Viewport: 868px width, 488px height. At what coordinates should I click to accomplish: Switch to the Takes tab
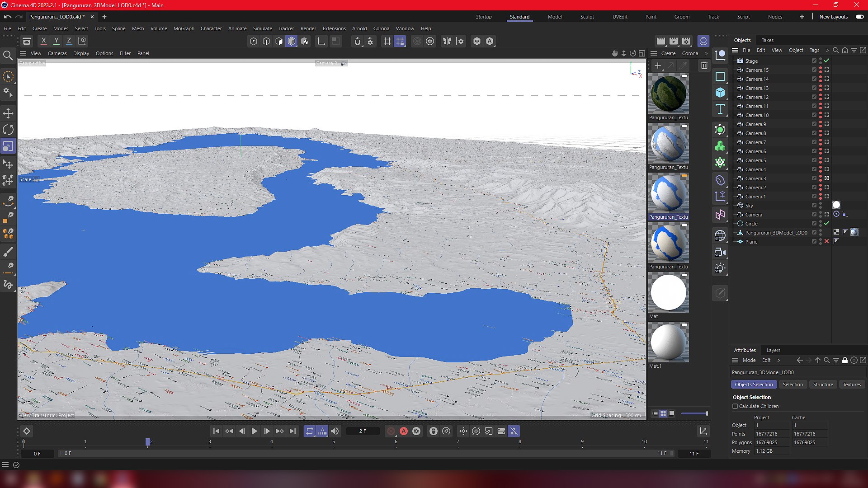768,40
